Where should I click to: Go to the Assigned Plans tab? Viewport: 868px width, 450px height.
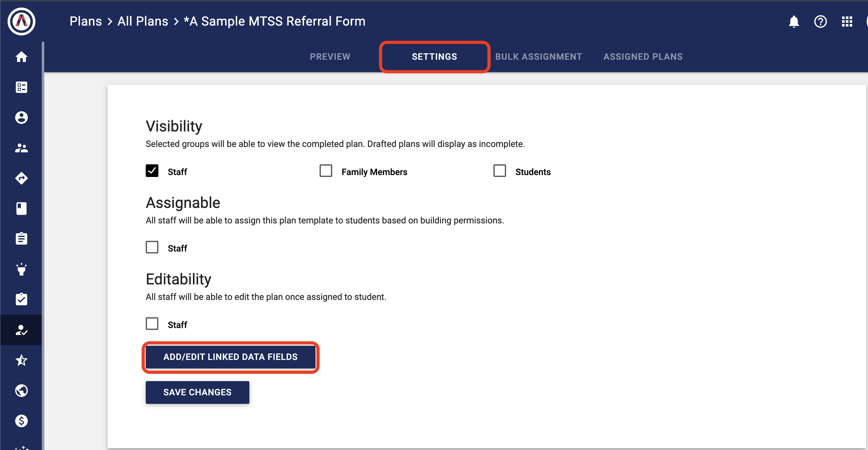643,57
